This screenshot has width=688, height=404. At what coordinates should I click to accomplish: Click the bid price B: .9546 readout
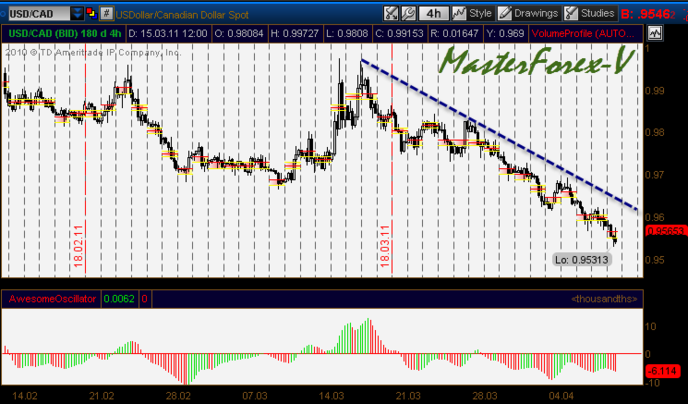[x=648, y=14]
